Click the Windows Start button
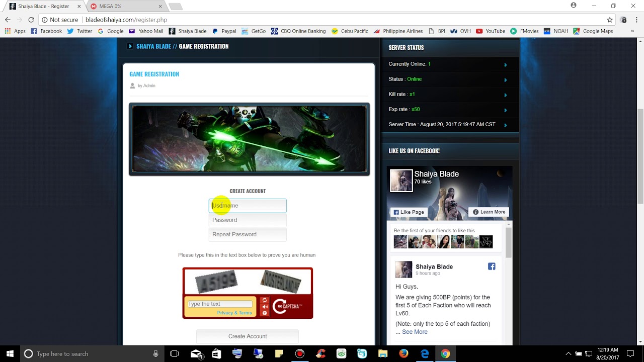 tap(10, 353)
